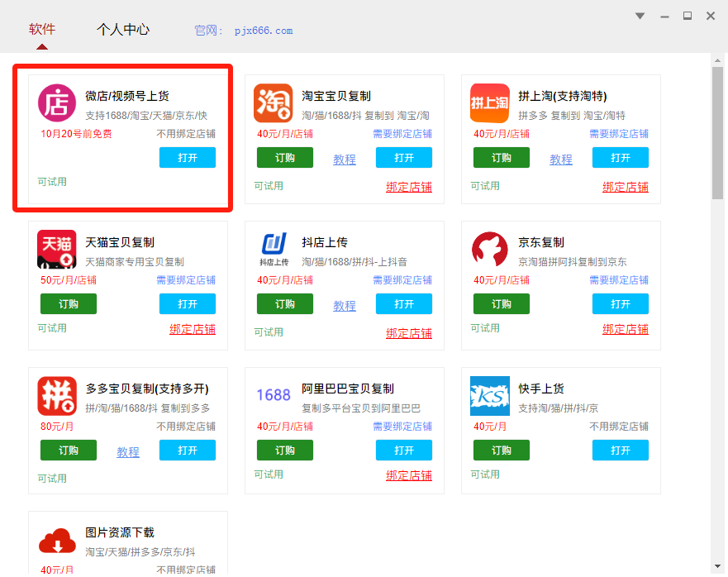Click the 50元/月/店铺 price on 天猫宝贝复制

pos(69,280)
